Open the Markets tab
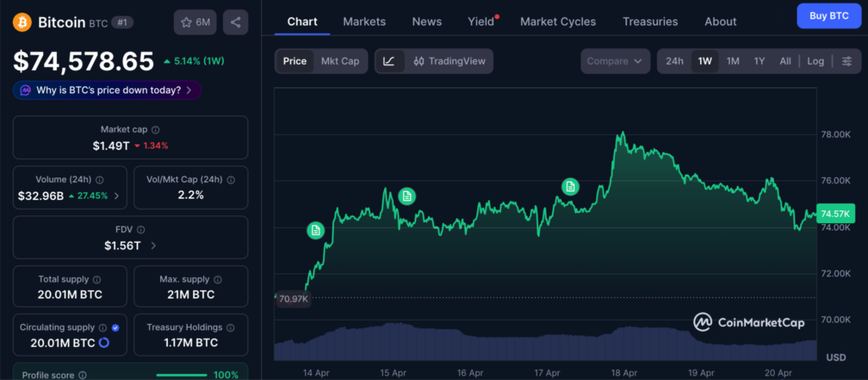Screen dimensions: 868x380 point(364,21)
